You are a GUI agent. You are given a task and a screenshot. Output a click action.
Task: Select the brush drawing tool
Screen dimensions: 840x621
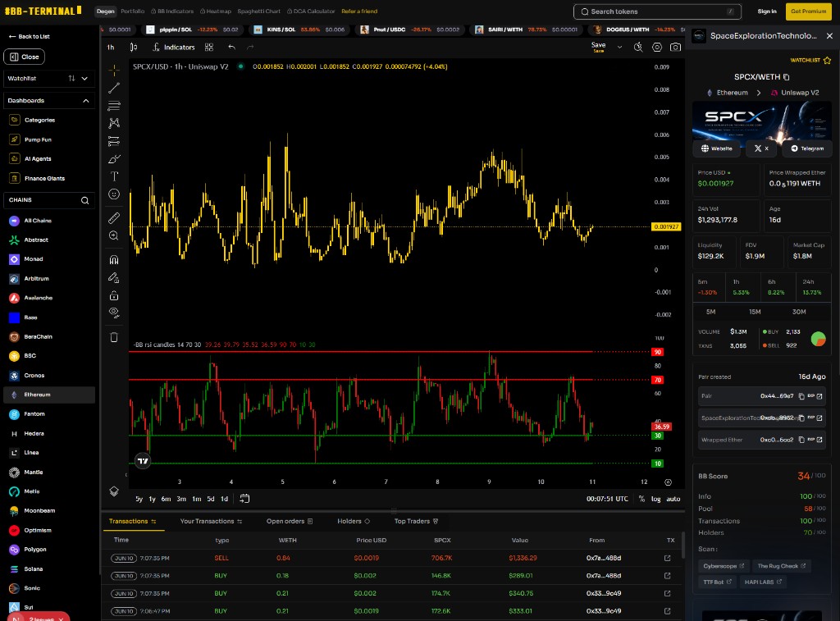point(114,159)
